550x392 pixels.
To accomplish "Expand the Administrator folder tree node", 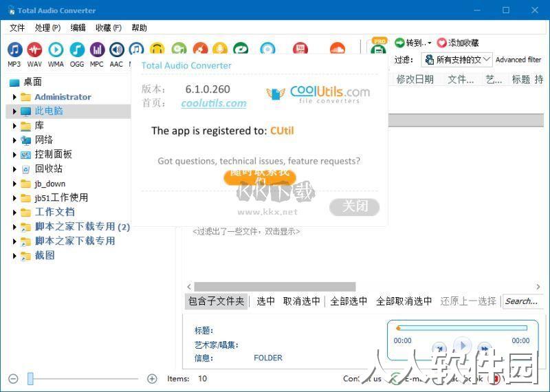I will pos(14,97).
